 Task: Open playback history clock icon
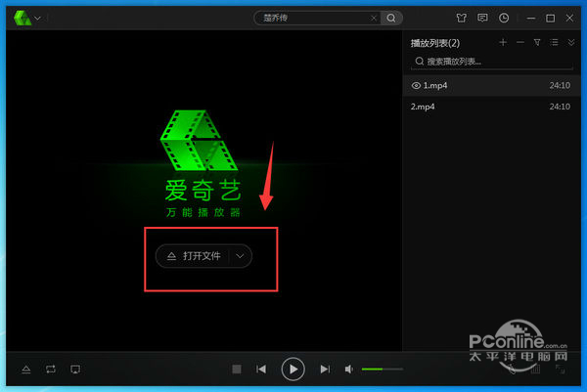(x=504, y=18)
